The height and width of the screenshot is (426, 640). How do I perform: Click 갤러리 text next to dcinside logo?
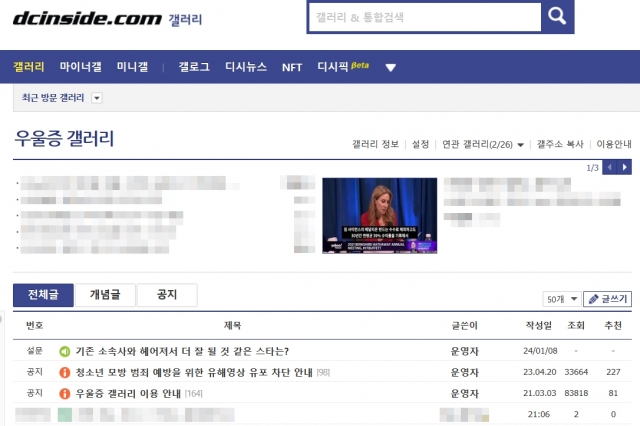[185, 19]
